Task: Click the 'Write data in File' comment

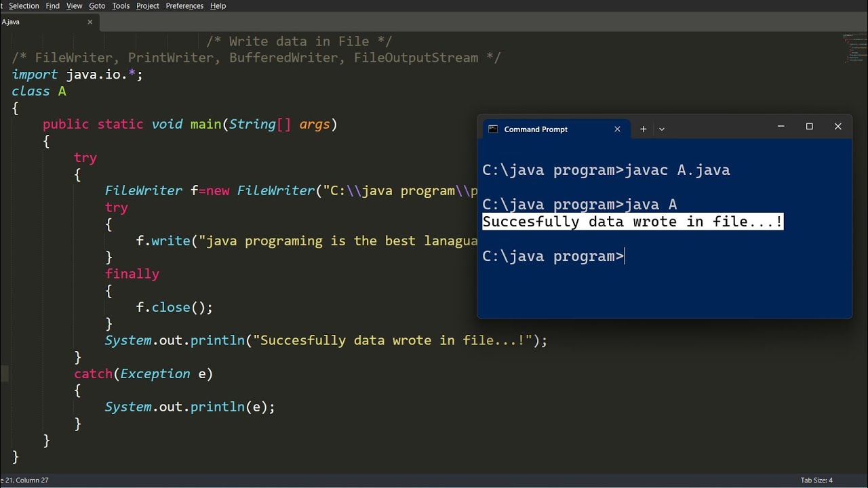Action: click(x=299, y=41)
